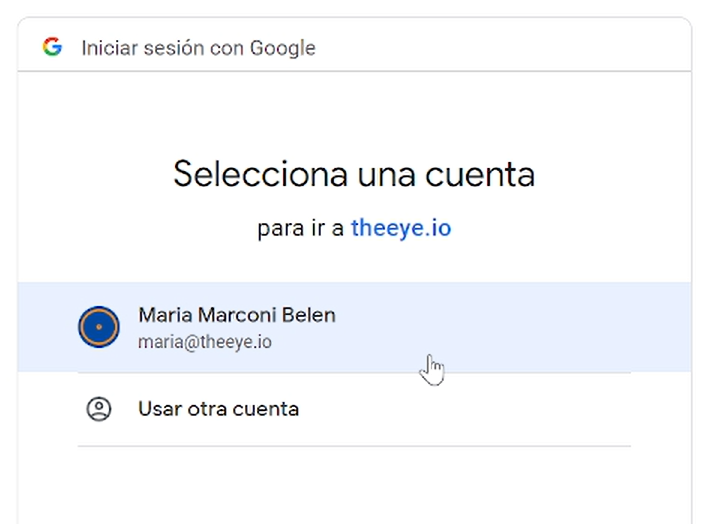Click the person icon beside Usar otra cuenta
This screenshot has height=524, width=703.
pyautogui.click(x=99, y=409)
